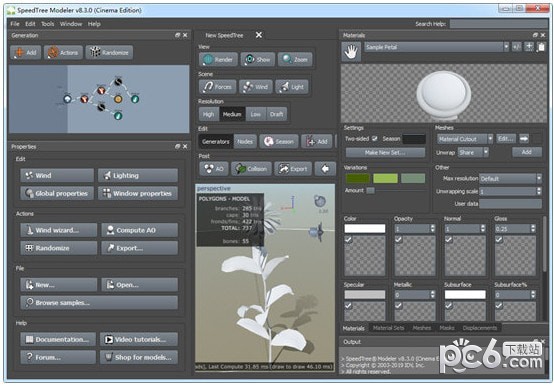Click Randomize in the Generation panel
Screen dimensions: 554x386
pyautogui.click(x=109, y=53)
